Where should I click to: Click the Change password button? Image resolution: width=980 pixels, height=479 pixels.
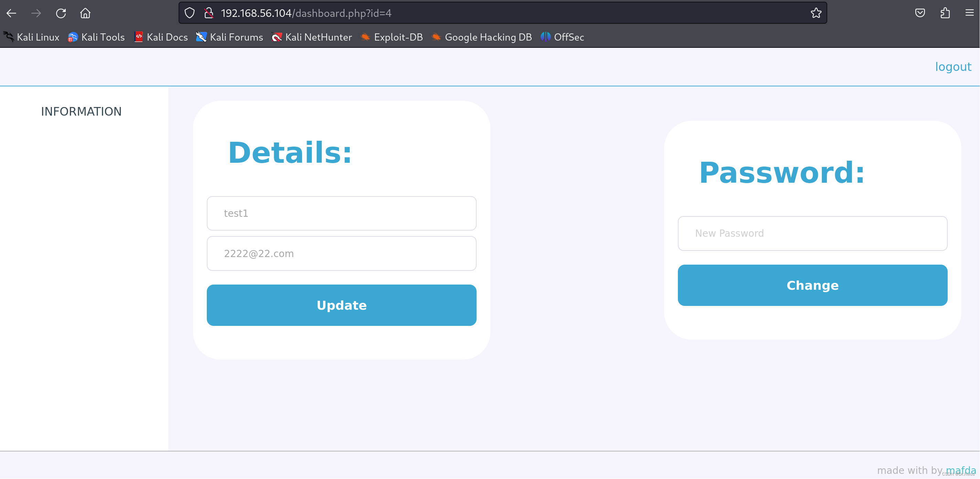pos(812,285)
